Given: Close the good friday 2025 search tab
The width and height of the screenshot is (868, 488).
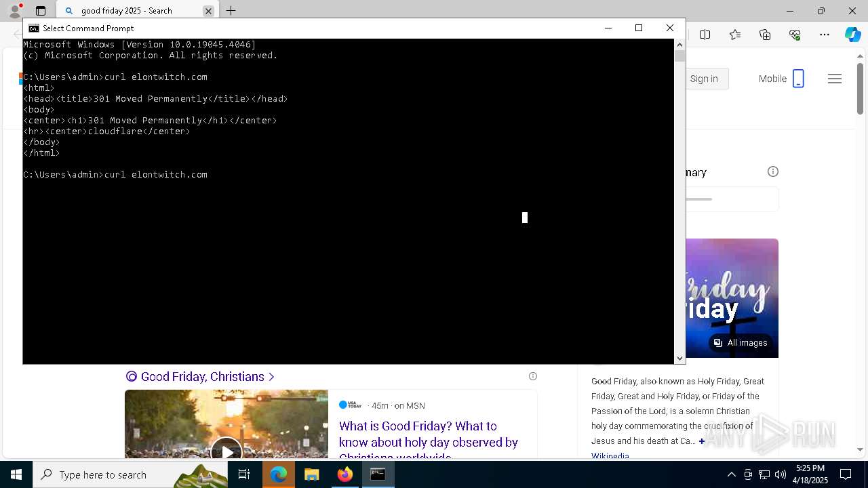Looking at the screenshot, I should [208, 11].
